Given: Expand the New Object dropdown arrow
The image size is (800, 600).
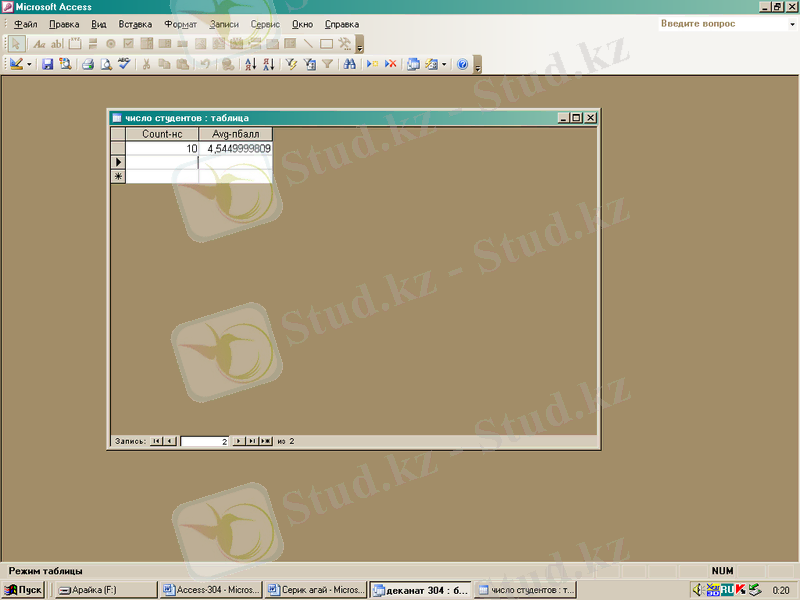Looking at the screenshot, I should (x=444, y=64).
